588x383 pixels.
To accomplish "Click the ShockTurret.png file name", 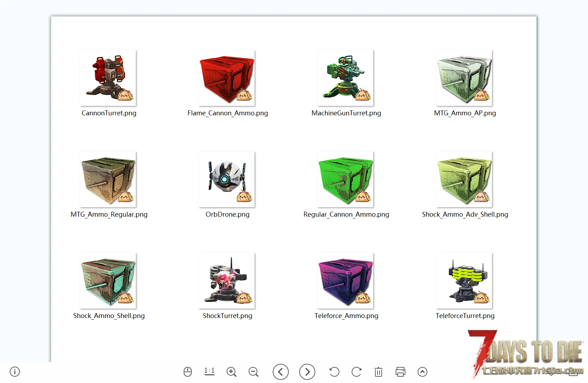I will tap(228, 316).
